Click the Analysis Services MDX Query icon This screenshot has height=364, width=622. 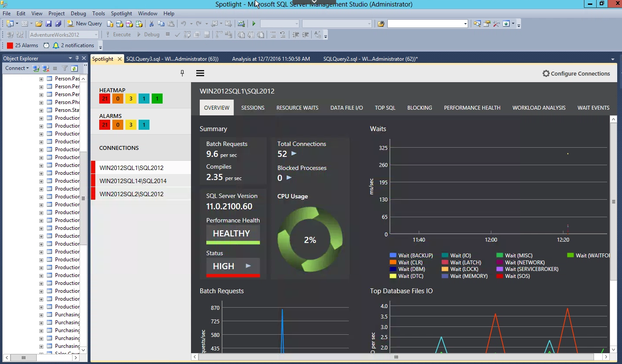coord(119,24)
